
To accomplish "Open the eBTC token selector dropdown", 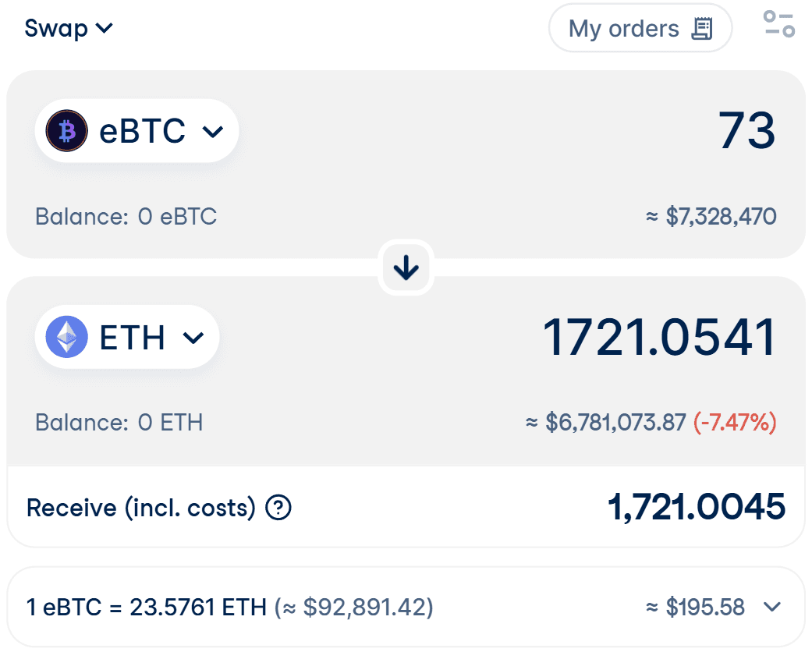I will 137,131.
